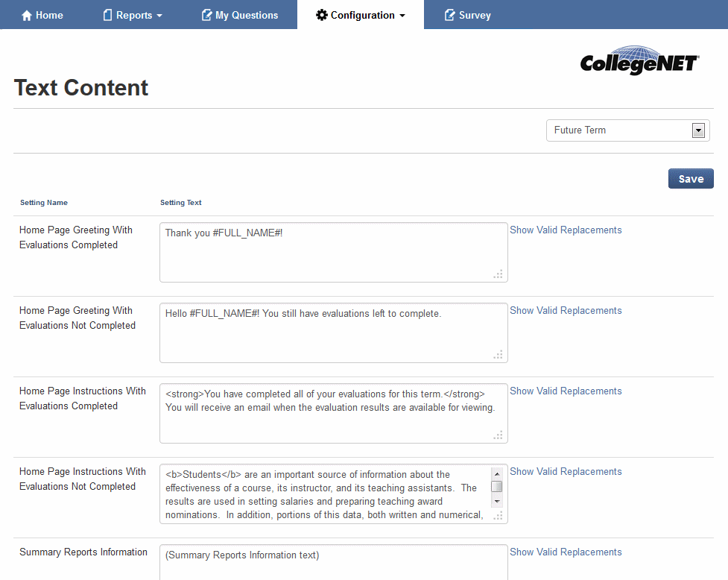Click the Configuration gear icon

[322, 16]
